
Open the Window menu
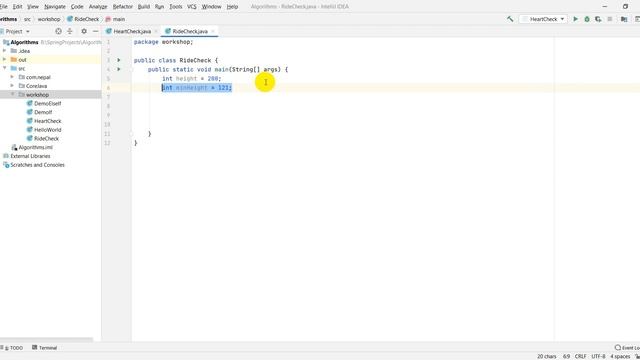pos(211,7)
